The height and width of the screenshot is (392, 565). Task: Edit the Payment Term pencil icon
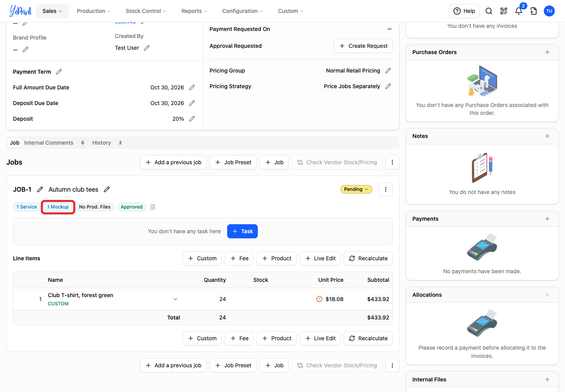[59, 72]
